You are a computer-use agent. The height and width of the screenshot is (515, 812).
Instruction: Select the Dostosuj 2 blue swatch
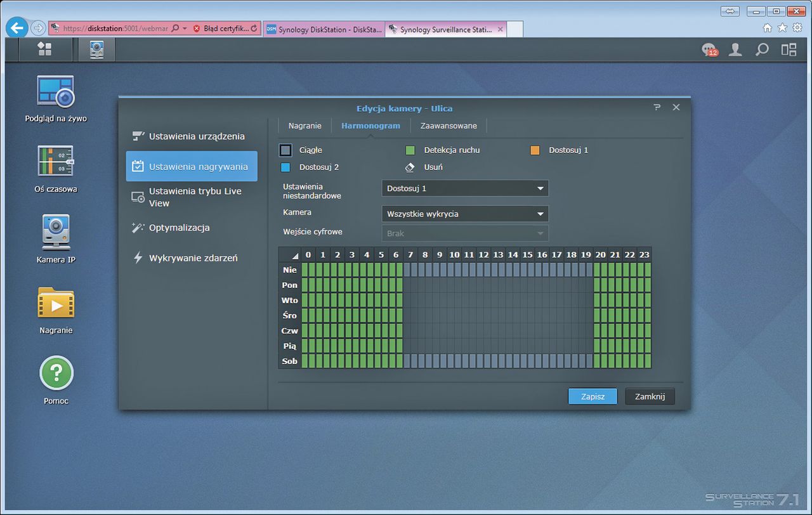click(x=285, y=167)
